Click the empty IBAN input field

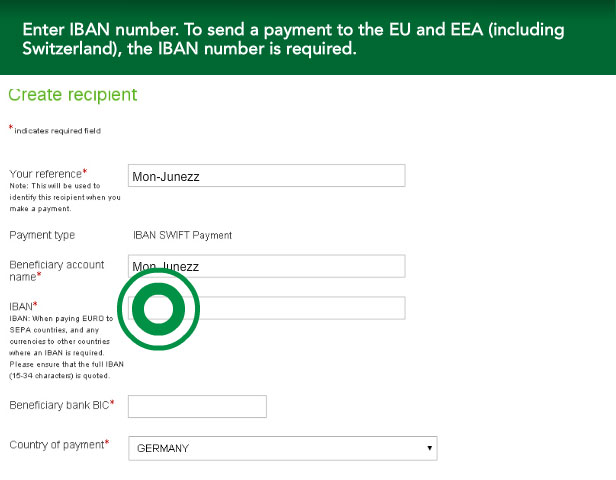266,308
